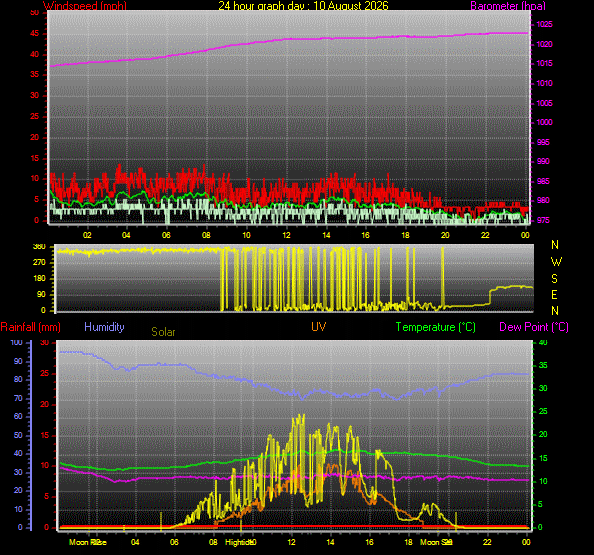Click the "1020" barometer axis value
Viewport: 594px width, 555px height.
point(544,44)
